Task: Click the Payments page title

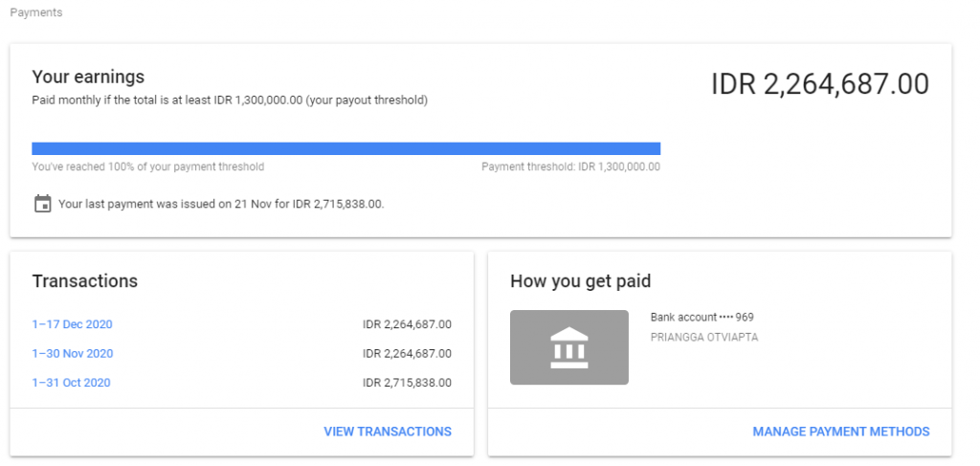Action: pos(35,13)
